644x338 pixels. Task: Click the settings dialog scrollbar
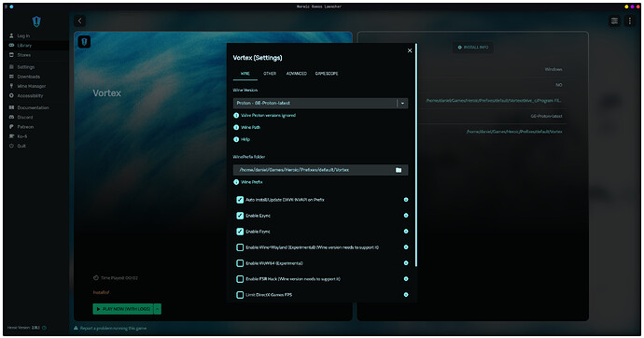point(415,155)
